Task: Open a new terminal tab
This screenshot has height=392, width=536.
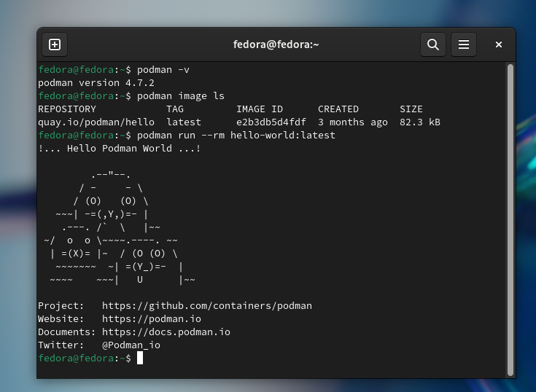Action: click(x=55, y=44)
